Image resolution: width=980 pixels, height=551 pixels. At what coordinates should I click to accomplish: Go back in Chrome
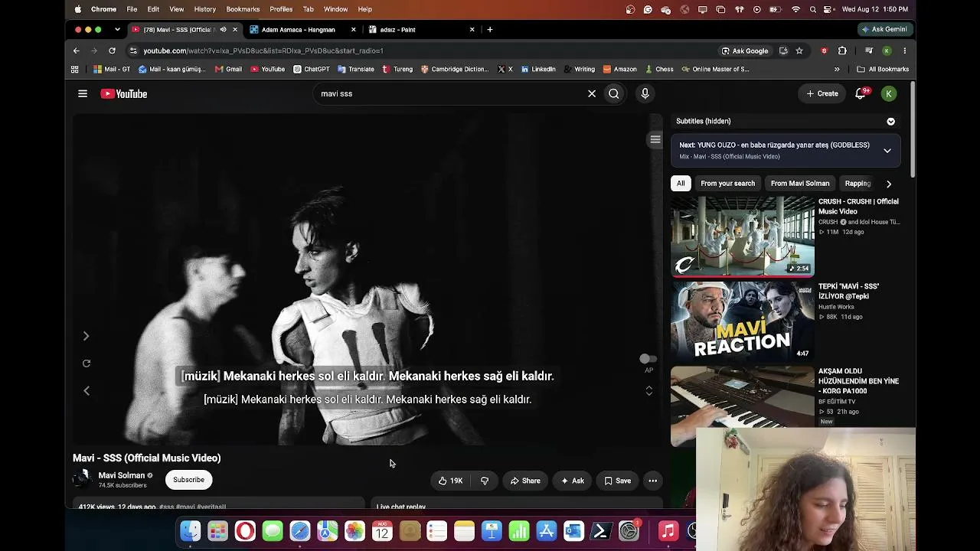pos(77,51)
